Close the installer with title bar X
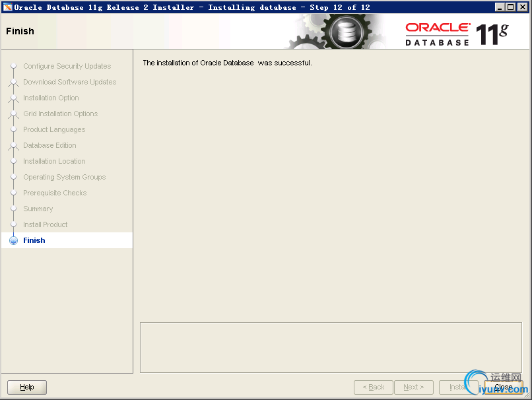532x400 pixels. (523, 7)
